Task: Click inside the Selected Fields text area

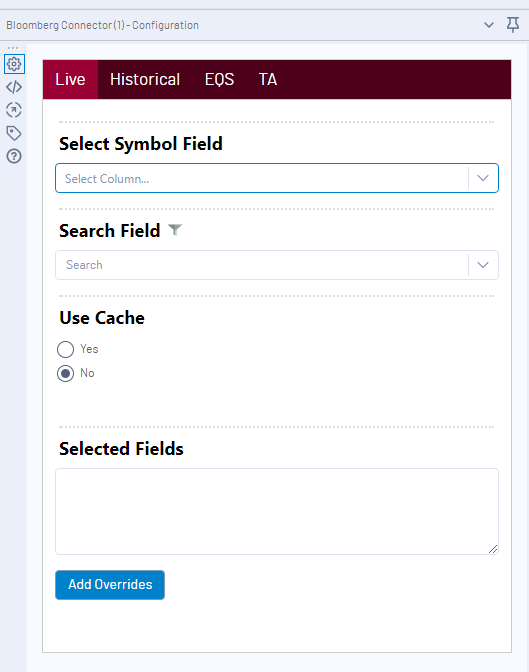Action: pyautogui.click(x=277, y=511)
